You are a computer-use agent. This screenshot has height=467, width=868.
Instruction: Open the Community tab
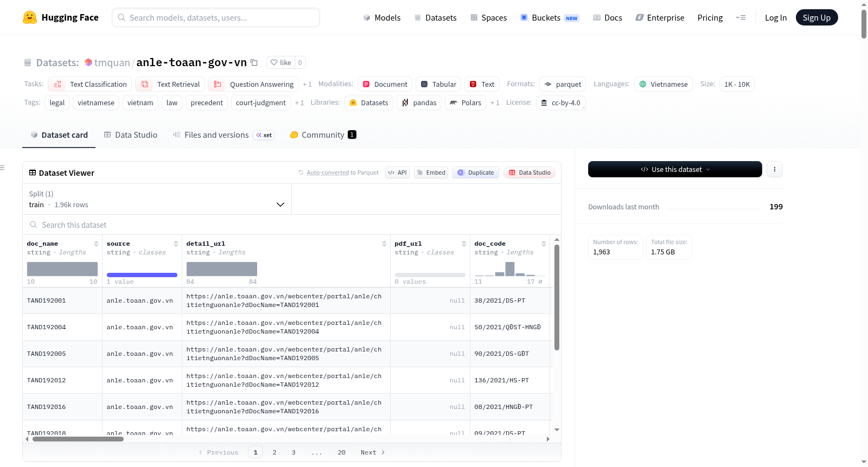click(323, 135)
